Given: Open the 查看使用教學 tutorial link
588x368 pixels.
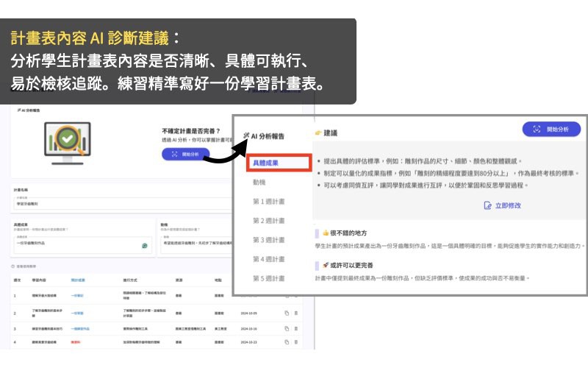Looking at the screenshot, I should 26,266.
